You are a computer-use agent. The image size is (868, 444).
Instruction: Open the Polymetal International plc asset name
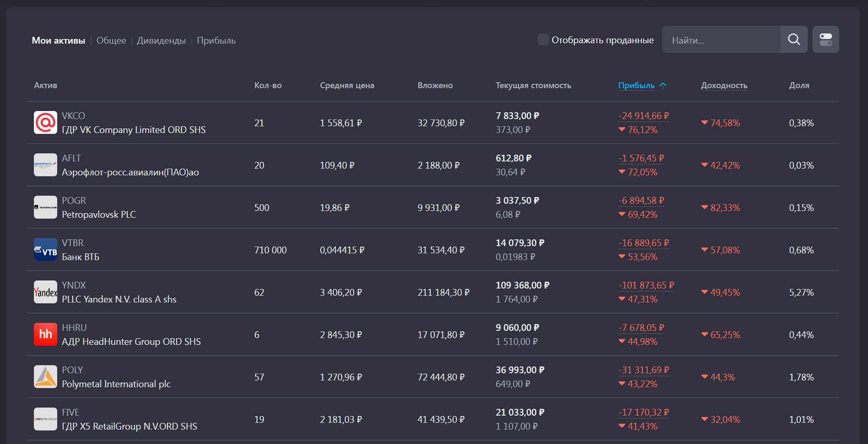click(116, 384)
